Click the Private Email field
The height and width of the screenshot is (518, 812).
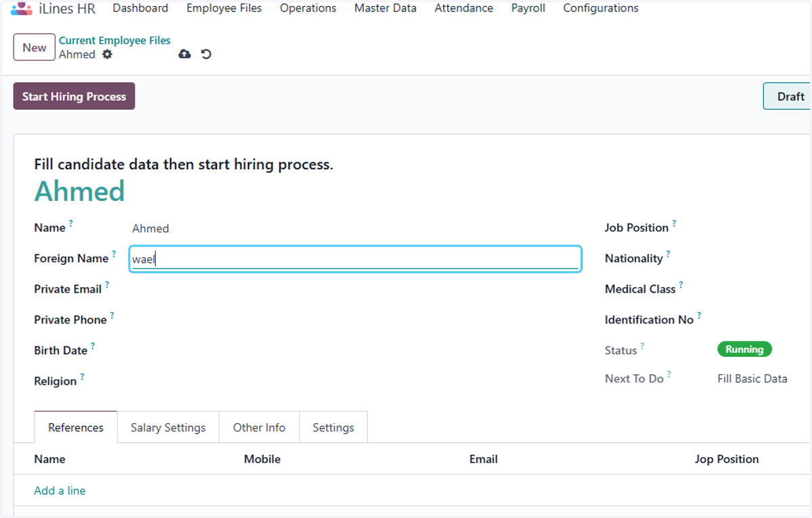point(355,290)
